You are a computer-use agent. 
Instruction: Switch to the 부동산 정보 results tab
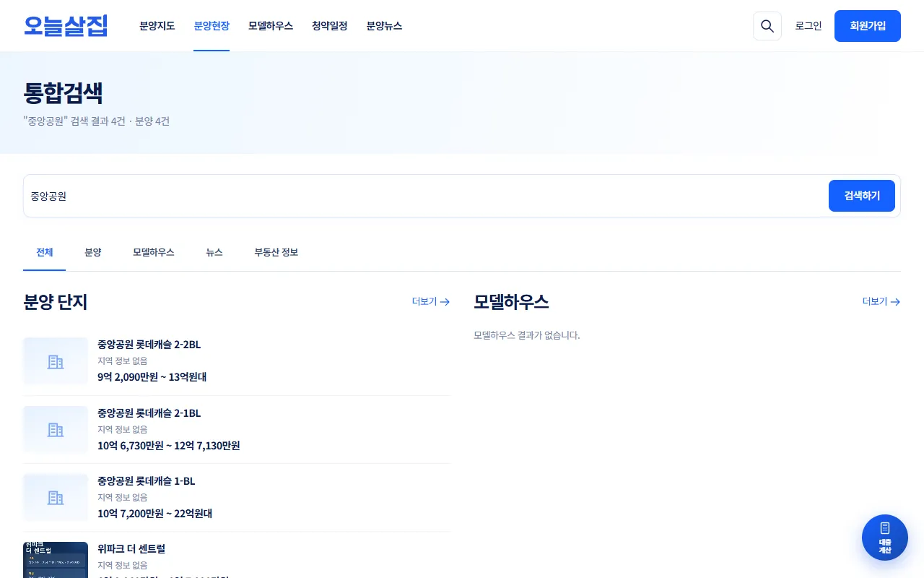[276, 253]
